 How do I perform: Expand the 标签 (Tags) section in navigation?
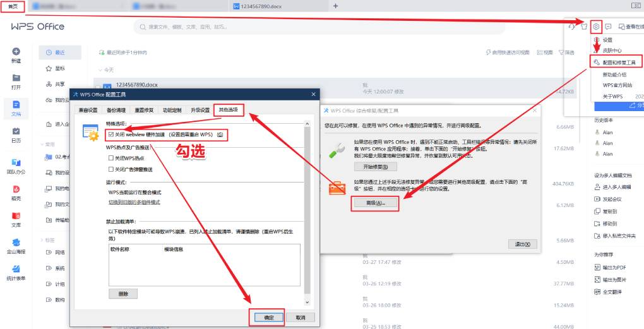42,240
